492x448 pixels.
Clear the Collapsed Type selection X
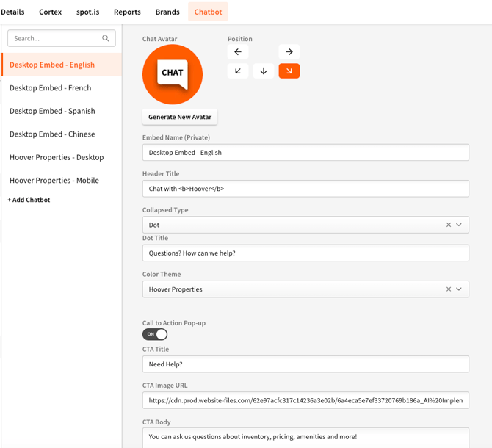click(x=449, y=225)
